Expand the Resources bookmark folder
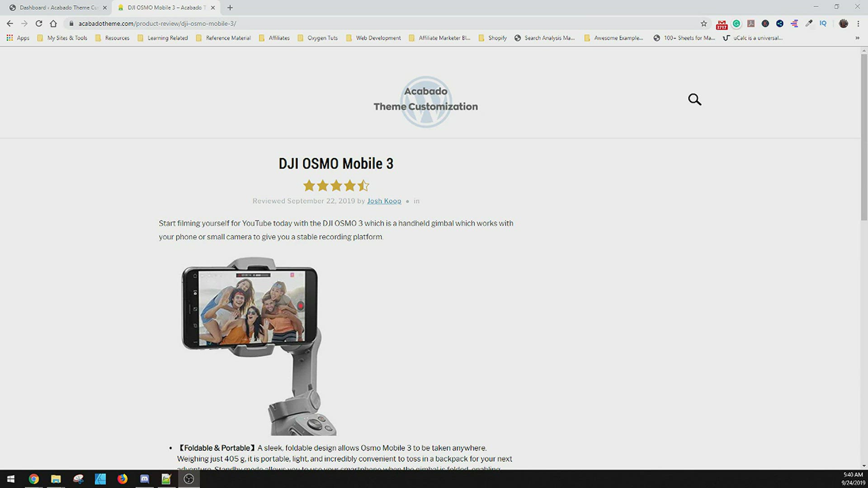The image size is (868, 488). [x=113, y=38]
